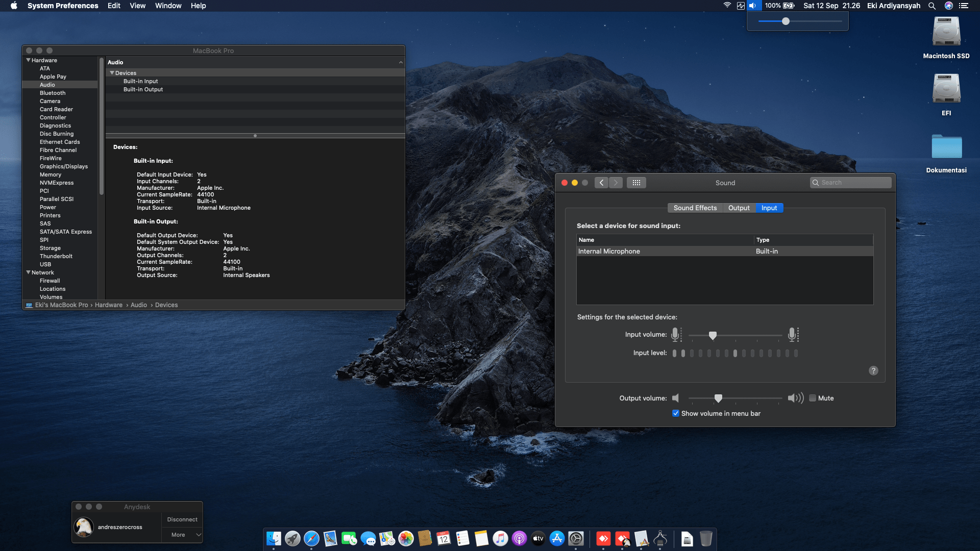This screenshot has width=980, height=551.
Task: Click the volume speaker icon in menu bar
Action: [x=753, y=6]
